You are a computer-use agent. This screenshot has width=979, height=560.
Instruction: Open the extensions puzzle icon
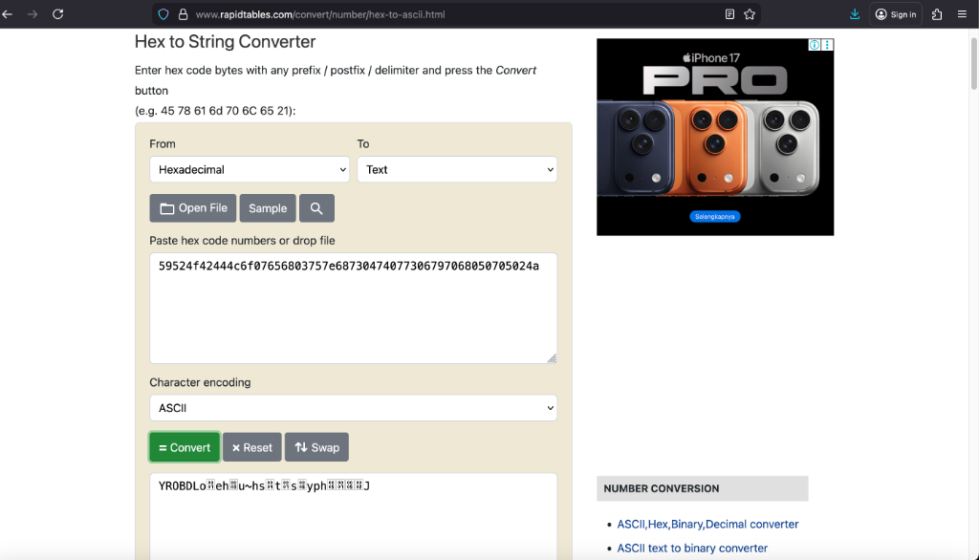(936, 14)
